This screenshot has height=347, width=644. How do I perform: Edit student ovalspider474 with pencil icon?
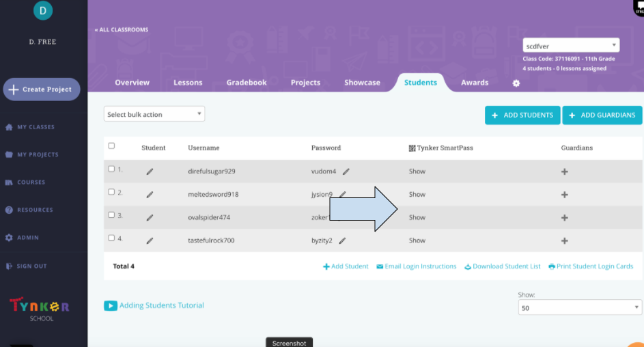[x=150, y=218]
